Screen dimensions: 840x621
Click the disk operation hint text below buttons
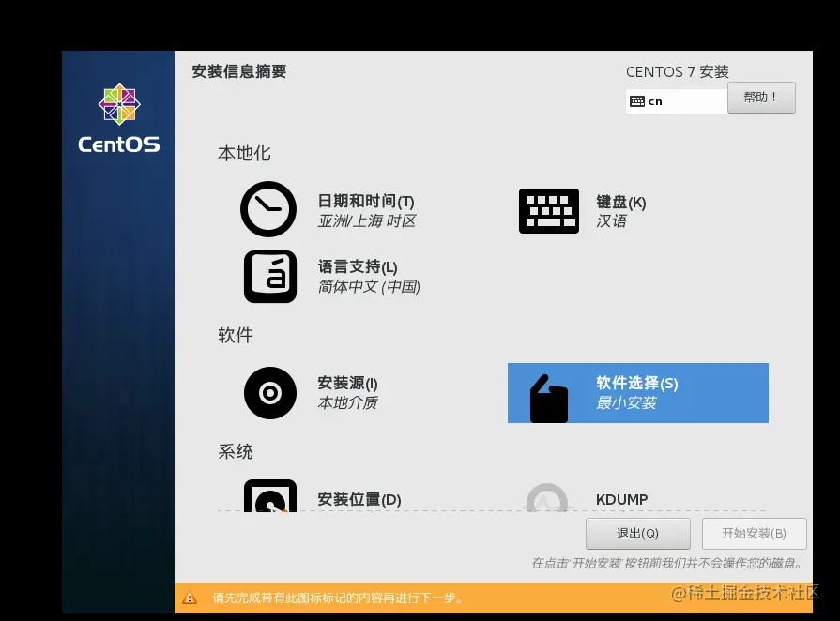point(667,563)
